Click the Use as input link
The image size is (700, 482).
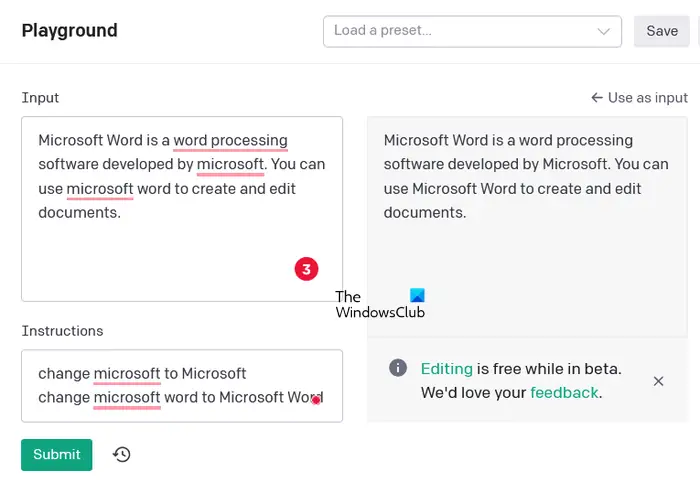[x=639, y=98]
